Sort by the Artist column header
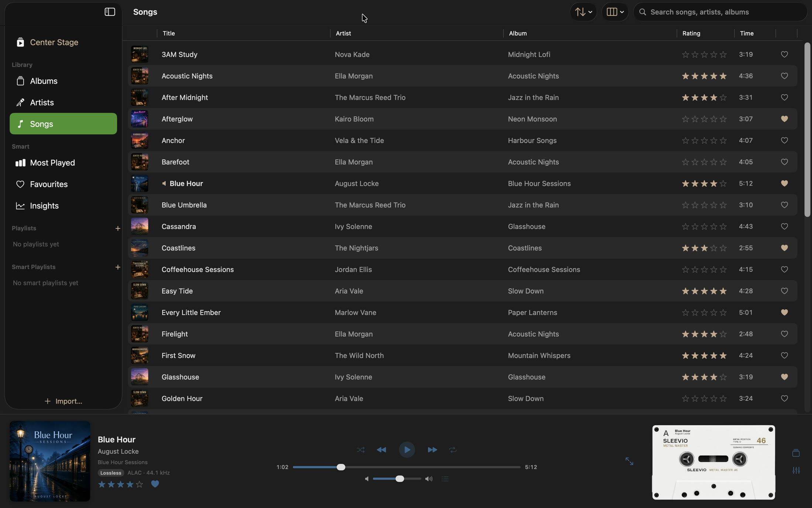The width and height of the screenshot is (812, 508). pos(343,33)
